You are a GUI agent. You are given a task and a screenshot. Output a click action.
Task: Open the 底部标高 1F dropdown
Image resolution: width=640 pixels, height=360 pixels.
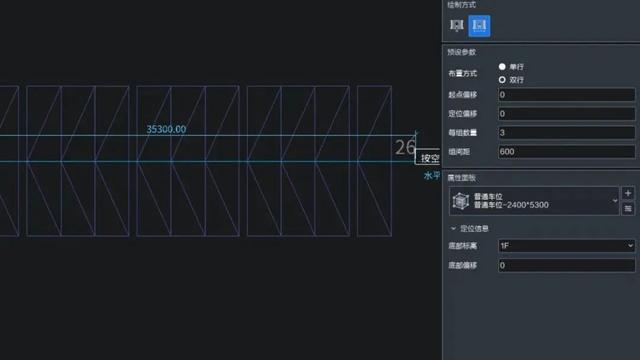[x=567, y=245]
